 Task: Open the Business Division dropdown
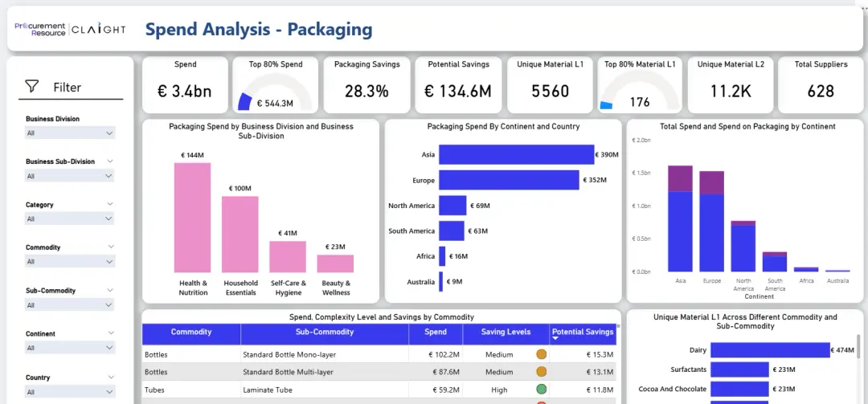point(70,133)
